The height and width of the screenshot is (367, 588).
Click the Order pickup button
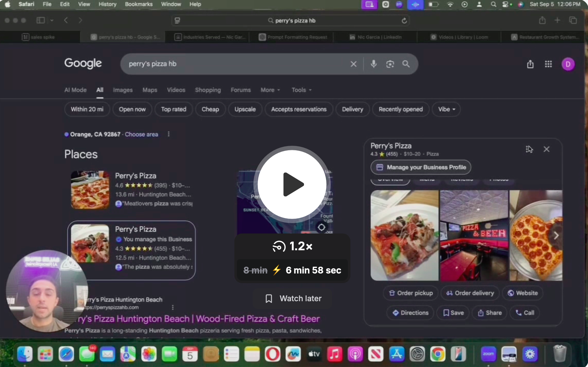[x=411, y=293]
